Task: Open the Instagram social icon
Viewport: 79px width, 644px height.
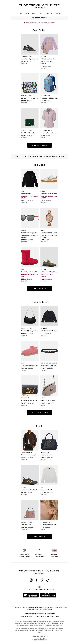Action: [x=31, y=580]
